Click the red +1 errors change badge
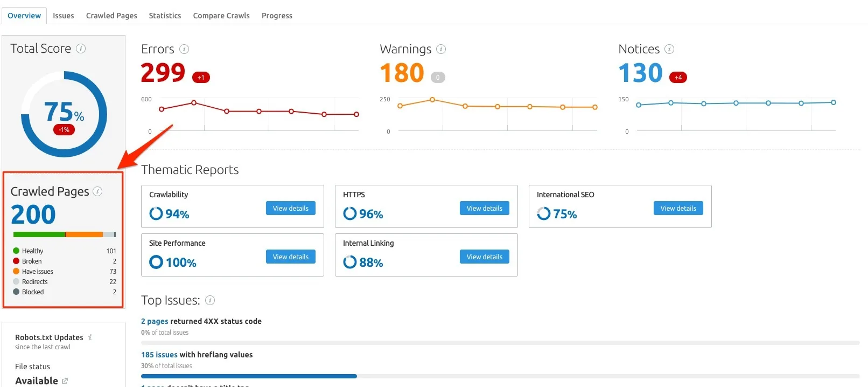 click(x=201, y=78)
